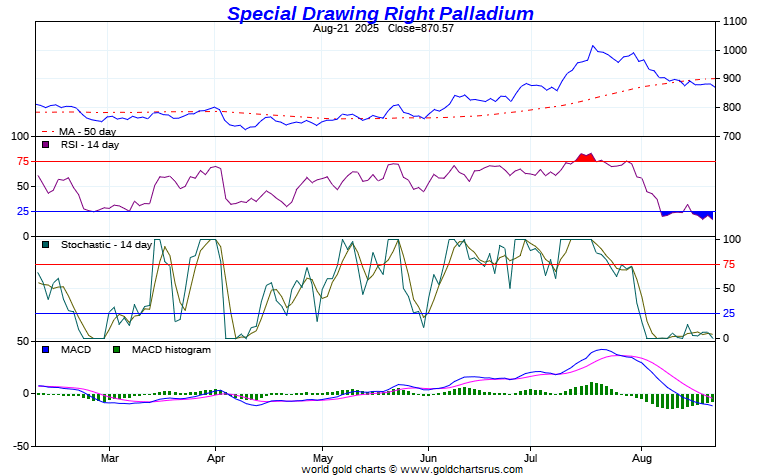Click the red 75 Stochastic axis label
The image size is (760, 475).
(x=729, y=264)
